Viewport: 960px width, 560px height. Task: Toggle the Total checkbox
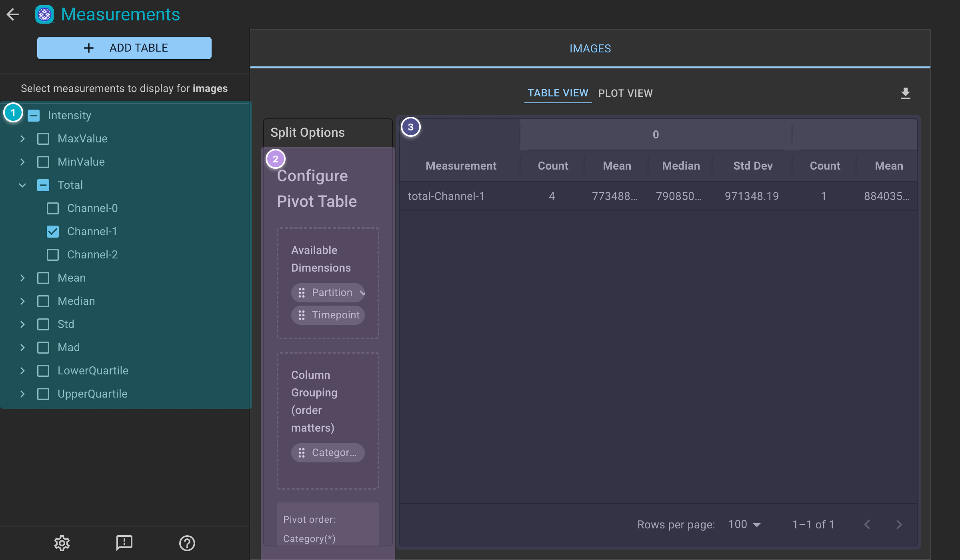43,185
